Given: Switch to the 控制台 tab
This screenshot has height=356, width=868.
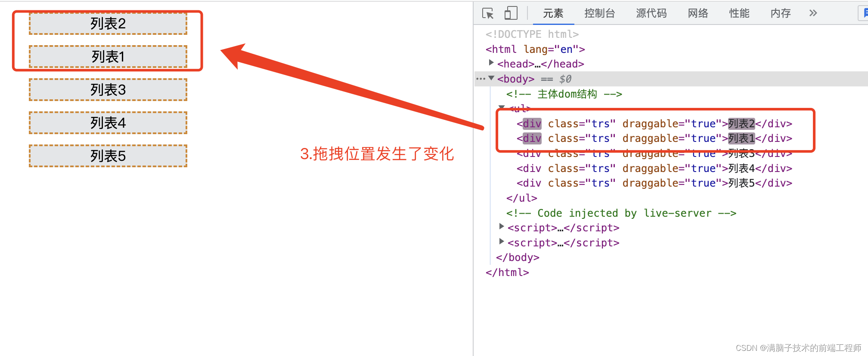Looking at the screenshot, I should 600,13.
